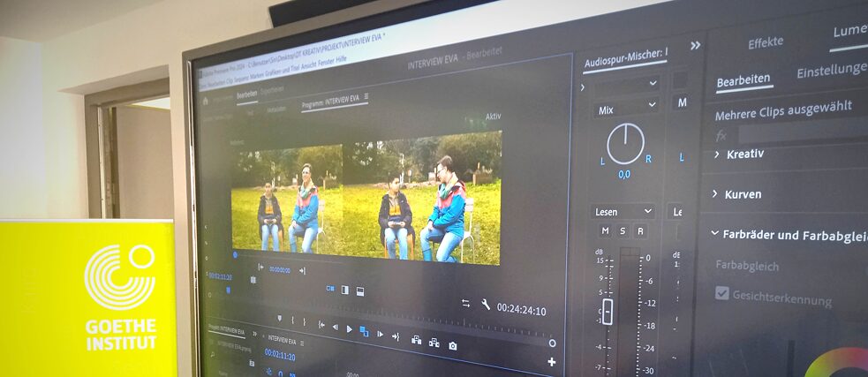Click the Extract button icon
The image size is (868, 377).
coord(434,343)
